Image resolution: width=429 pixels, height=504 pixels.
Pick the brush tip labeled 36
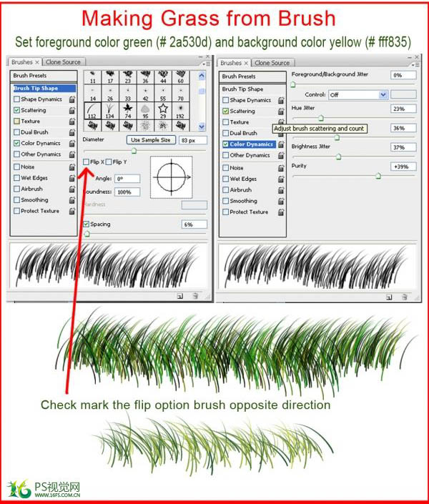click(x=145, y=77)
